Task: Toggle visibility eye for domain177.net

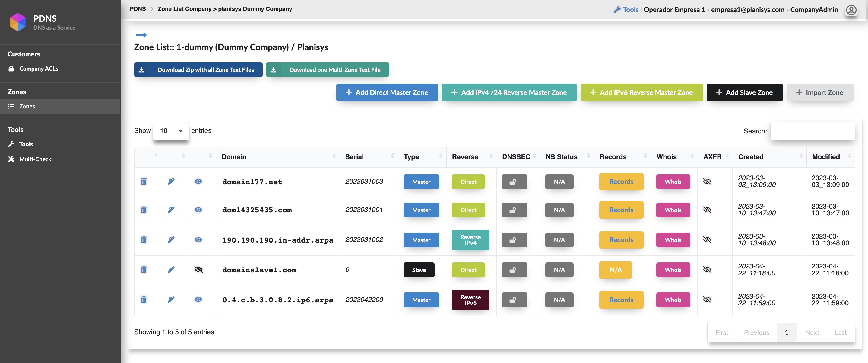Action: (x=198, y=181)
